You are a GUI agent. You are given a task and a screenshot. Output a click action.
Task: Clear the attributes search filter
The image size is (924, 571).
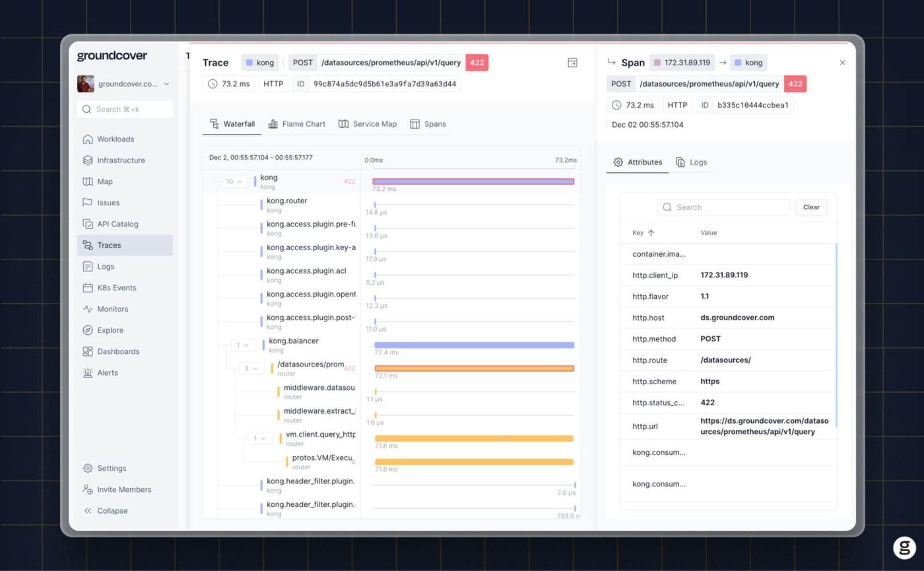pos(811,207)
